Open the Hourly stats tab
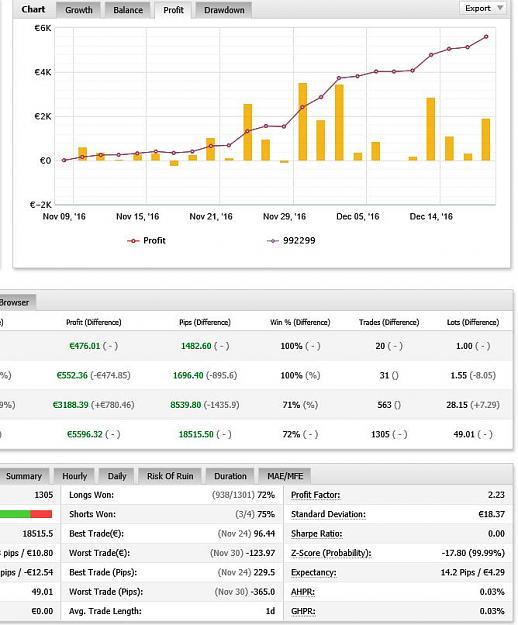The image size is (518, 625). coord(74,476)
